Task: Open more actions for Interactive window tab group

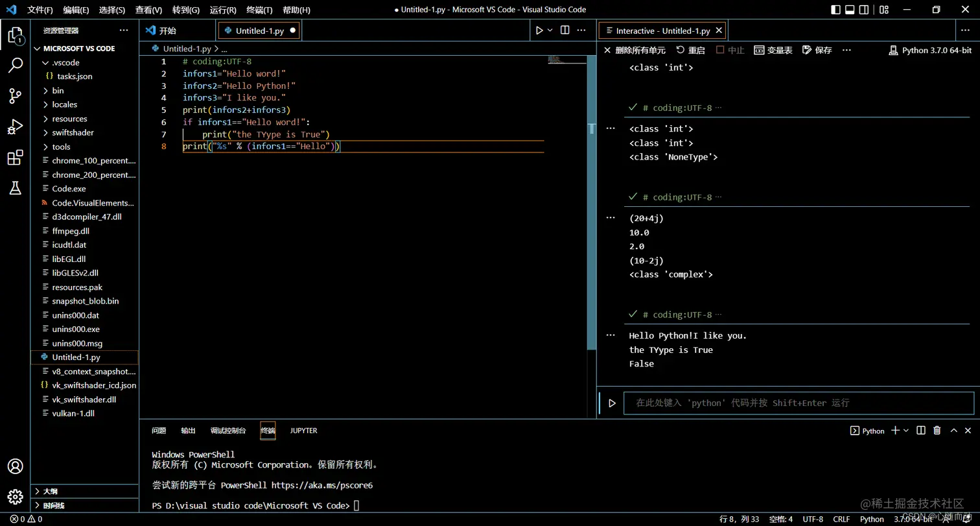Action: [x=966, y=30]
